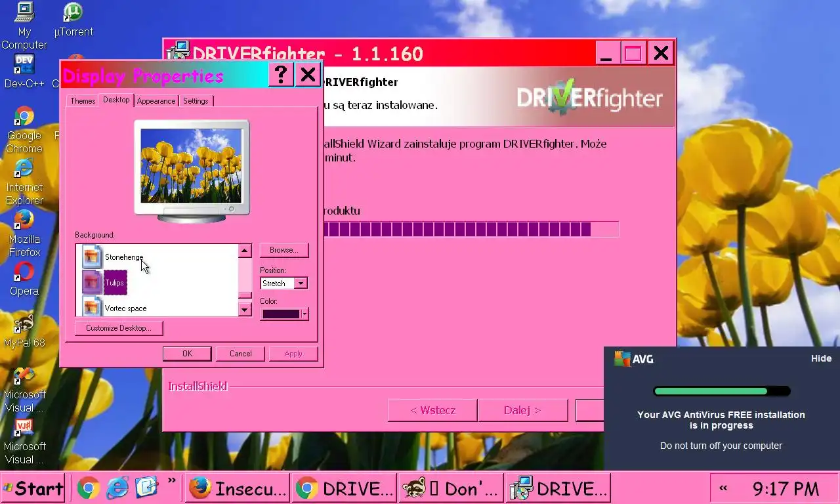The height and width of the screenshot is (504, 840).
Task: Open the desktop Color picker dropdown
Action: tap(284, 314)
